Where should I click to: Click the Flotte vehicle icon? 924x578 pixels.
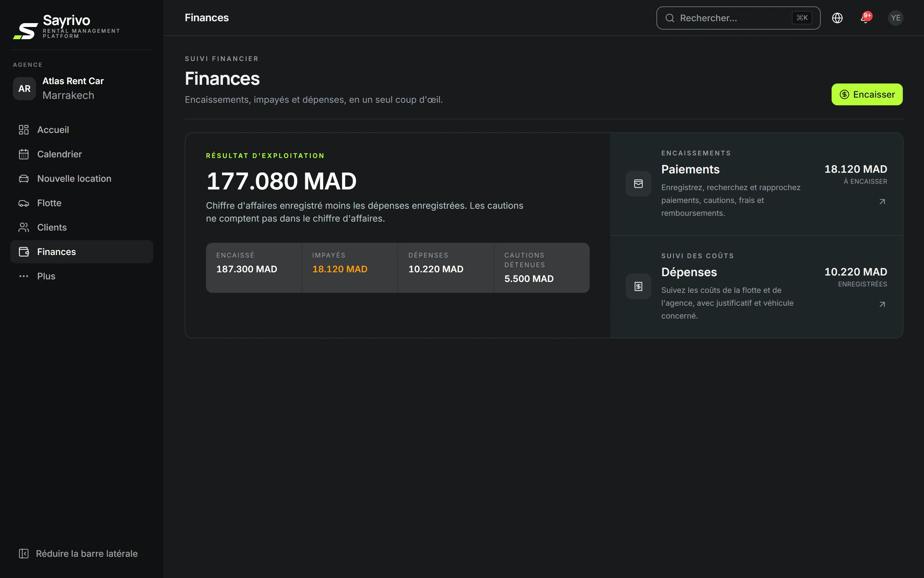pyautogui.click(x=24, y=203)
